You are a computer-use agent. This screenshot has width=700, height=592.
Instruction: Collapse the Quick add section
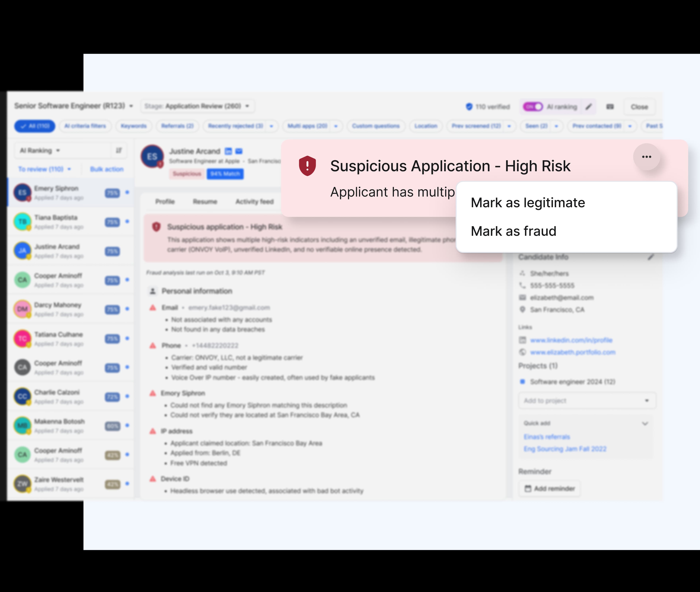[645, 423]
